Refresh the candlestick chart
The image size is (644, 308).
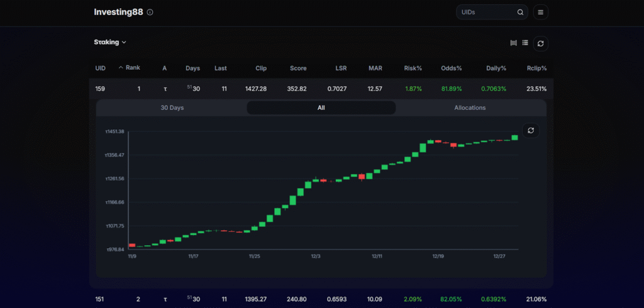tap(531, 130)
